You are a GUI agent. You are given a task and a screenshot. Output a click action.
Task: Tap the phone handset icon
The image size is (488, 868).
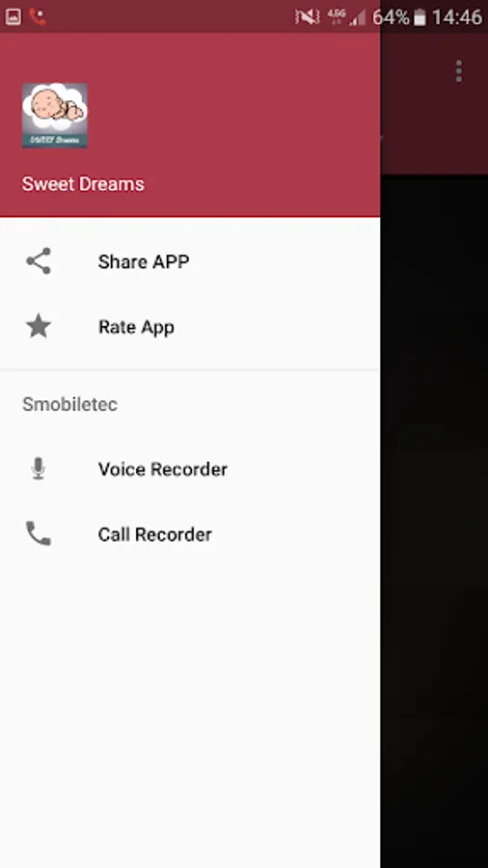39,534
